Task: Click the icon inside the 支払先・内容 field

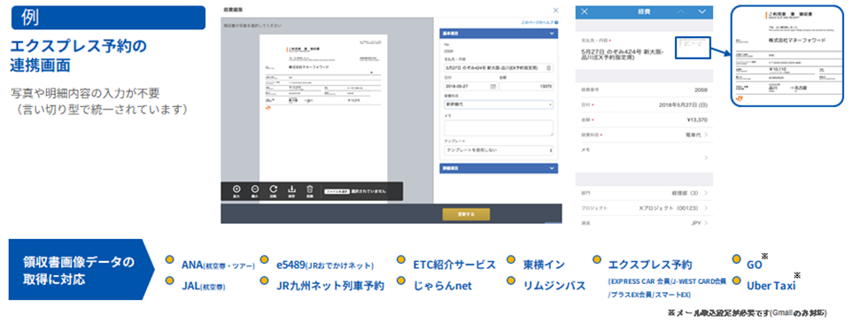Action: (x=548, y=67)
